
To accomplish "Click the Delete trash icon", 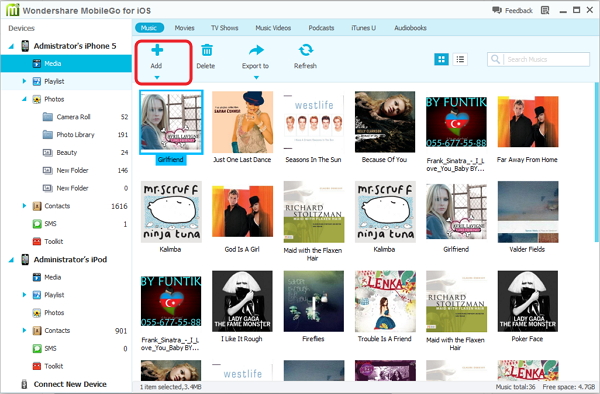I will click(207, 50).
